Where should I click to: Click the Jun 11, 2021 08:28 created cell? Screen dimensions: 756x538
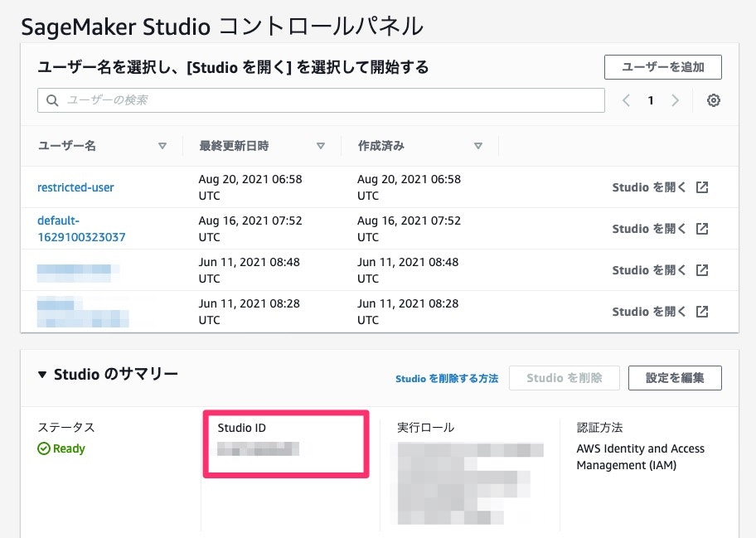point(408,312)
